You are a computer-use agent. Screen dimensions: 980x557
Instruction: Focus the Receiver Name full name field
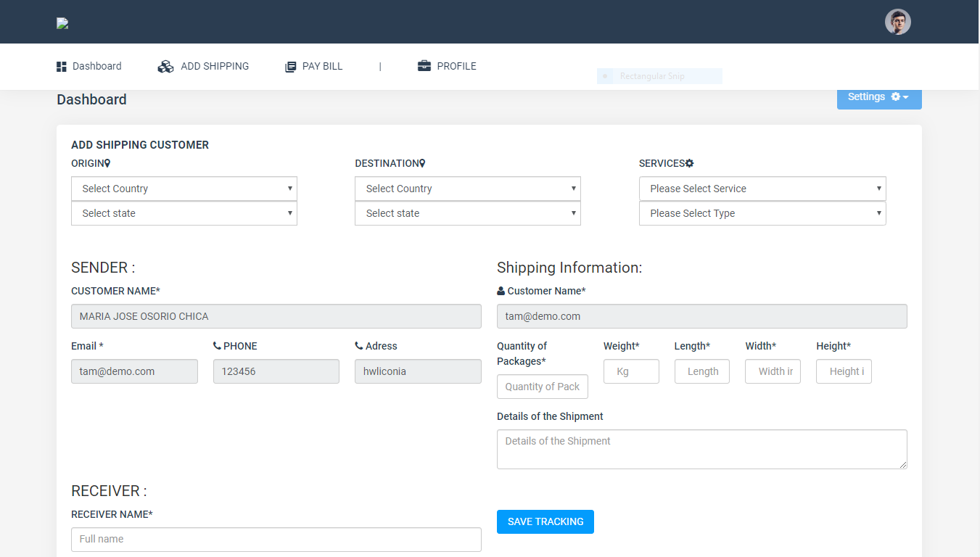[x=276, y=540]
